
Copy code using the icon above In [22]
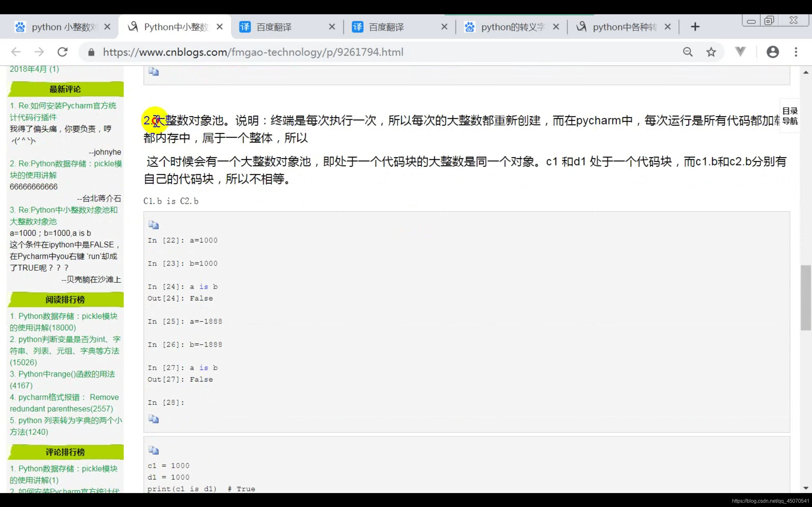tap(154, 225)
